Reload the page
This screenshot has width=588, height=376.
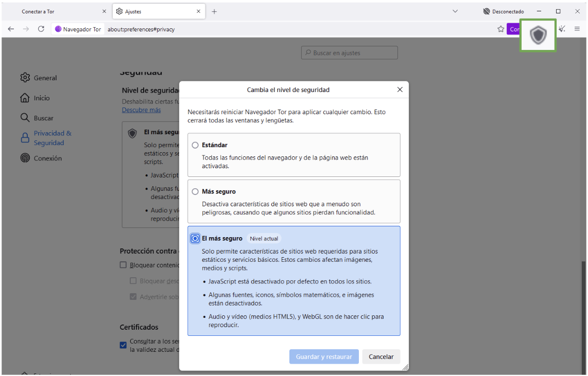tap(41, 29)
